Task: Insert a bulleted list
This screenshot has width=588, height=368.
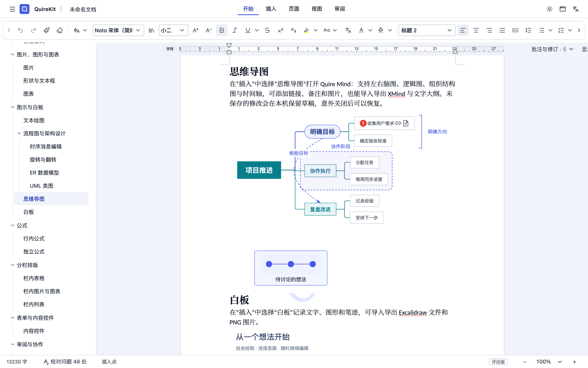Action: click(541, 30)
